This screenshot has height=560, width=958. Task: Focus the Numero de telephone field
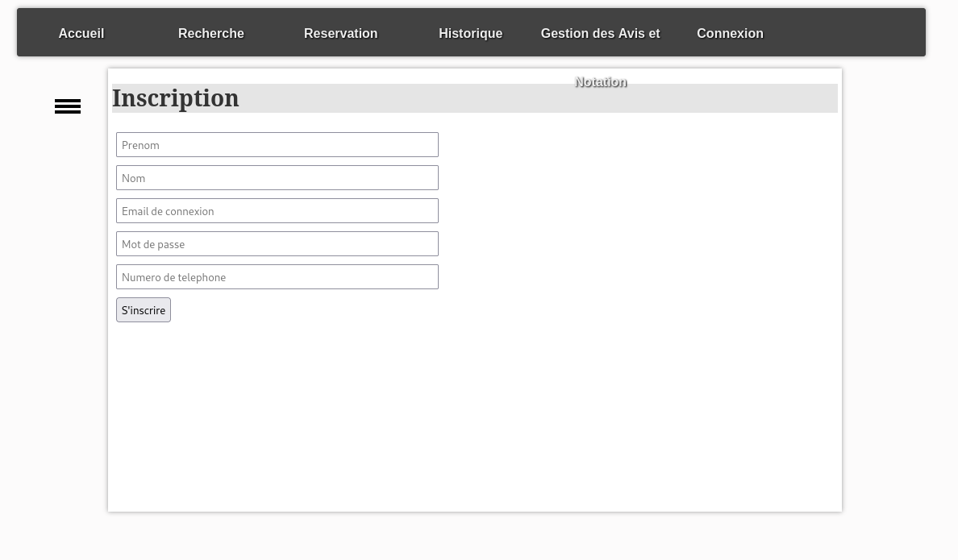pyautogui.click(x=277, y=277)
